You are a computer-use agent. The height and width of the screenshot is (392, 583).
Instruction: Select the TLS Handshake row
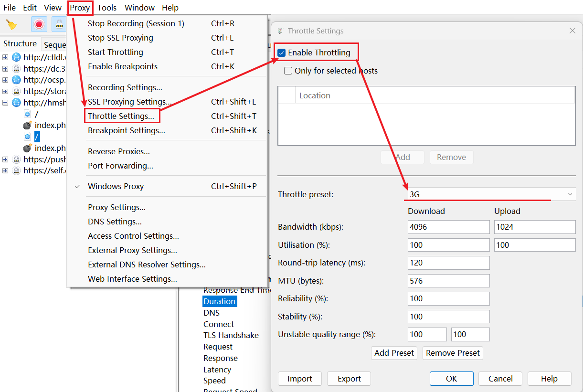(231, 335)
